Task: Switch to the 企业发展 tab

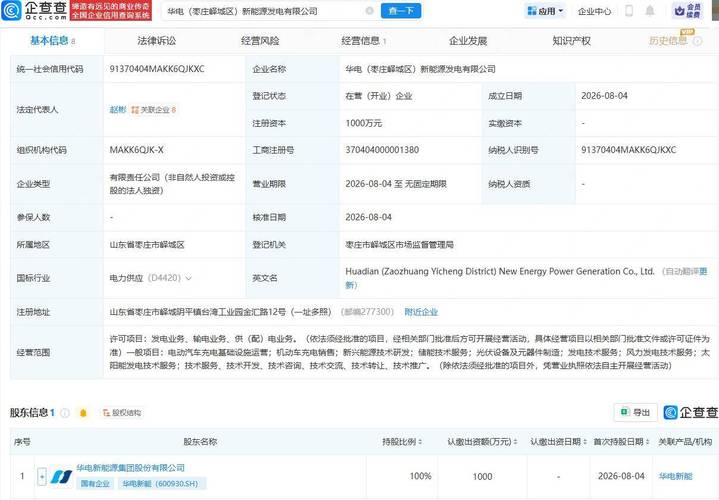Action: 468,41
